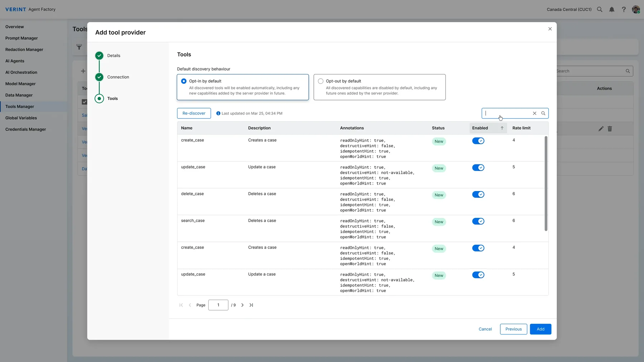Go to the first page
The height and width of the screenshot is (362, 644).
click(181, 305)
